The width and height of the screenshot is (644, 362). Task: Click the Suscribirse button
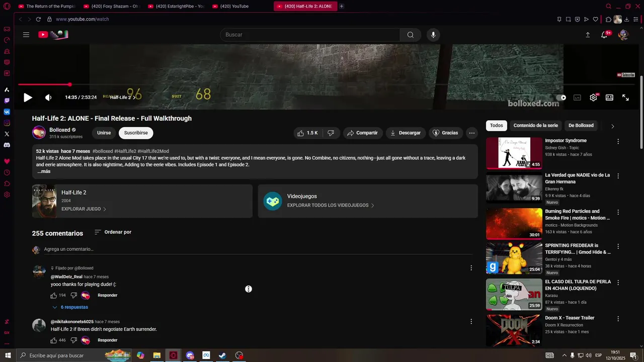(136, 133)
